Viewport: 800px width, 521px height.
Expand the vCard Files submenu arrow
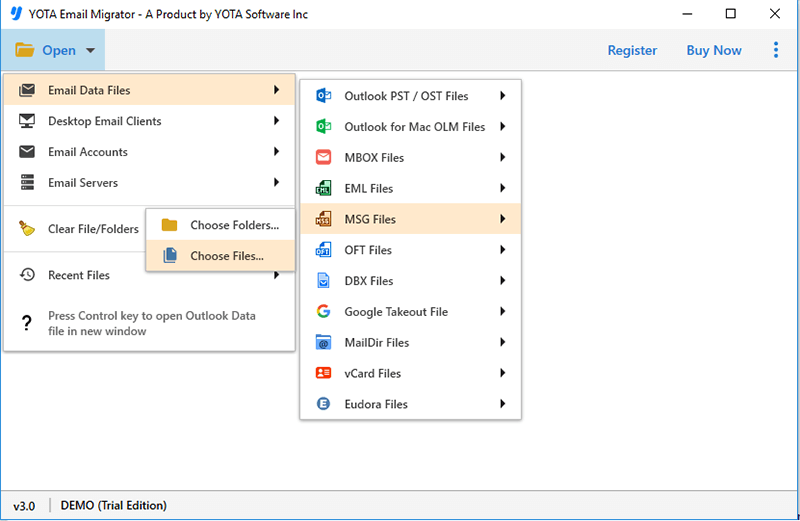point(503,373)
